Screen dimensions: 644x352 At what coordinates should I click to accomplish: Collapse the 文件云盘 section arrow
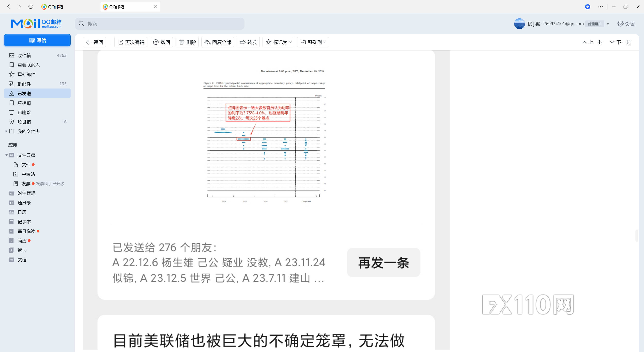6,155
